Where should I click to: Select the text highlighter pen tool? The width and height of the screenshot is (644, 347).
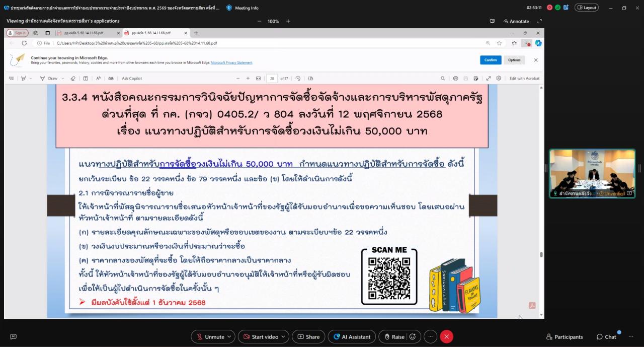click(x=24, y=78)
